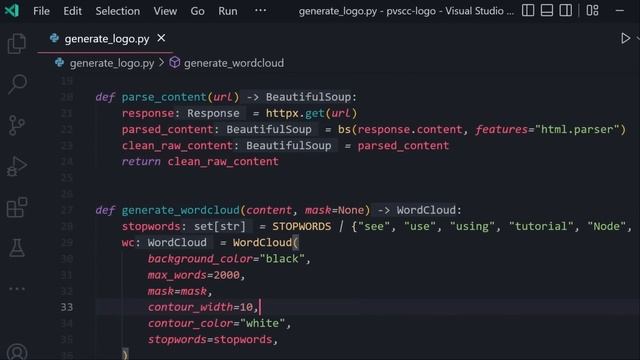The width and height of the screenshot is (640, 360).
Task: Click the generate_wordcloud function definition name
Action: click(x=180, y=210)
